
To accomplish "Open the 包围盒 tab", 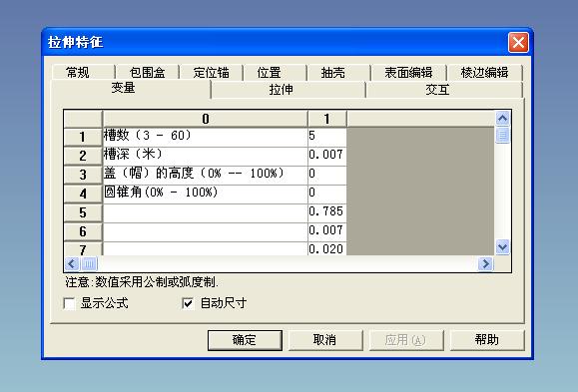I will click(148, 72).
